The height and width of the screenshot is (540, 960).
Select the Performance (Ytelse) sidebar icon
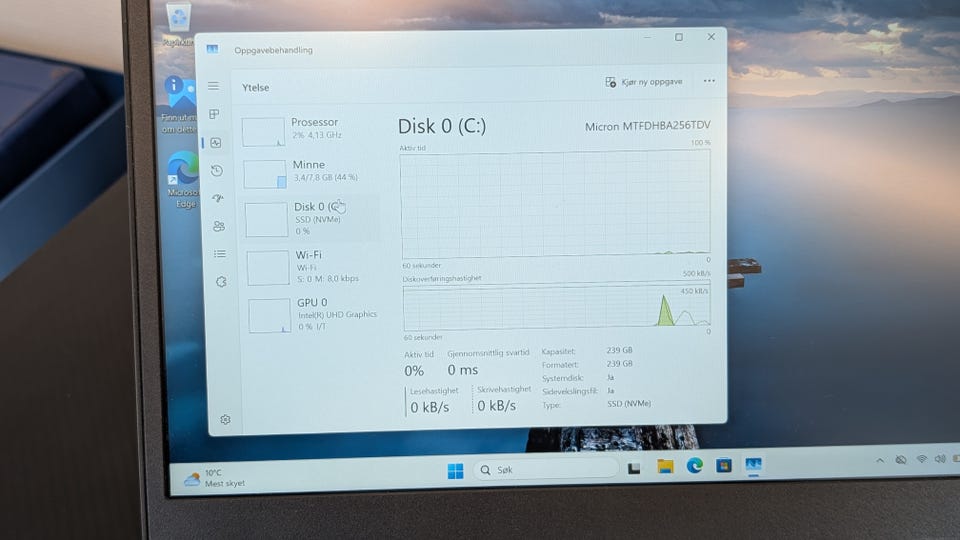coord(216,143)
